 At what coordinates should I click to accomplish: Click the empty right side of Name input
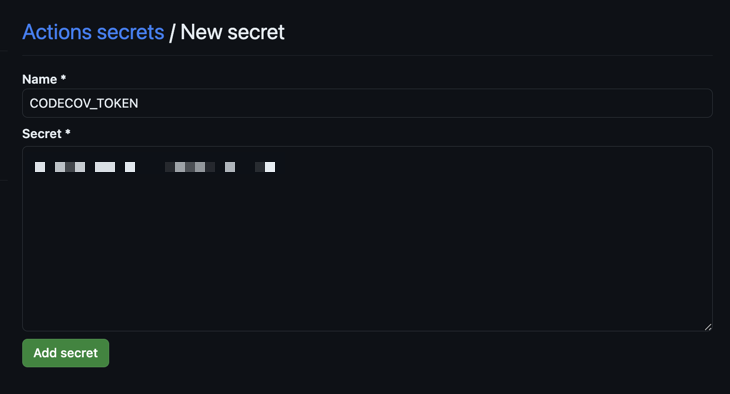[x=466, y=103]
